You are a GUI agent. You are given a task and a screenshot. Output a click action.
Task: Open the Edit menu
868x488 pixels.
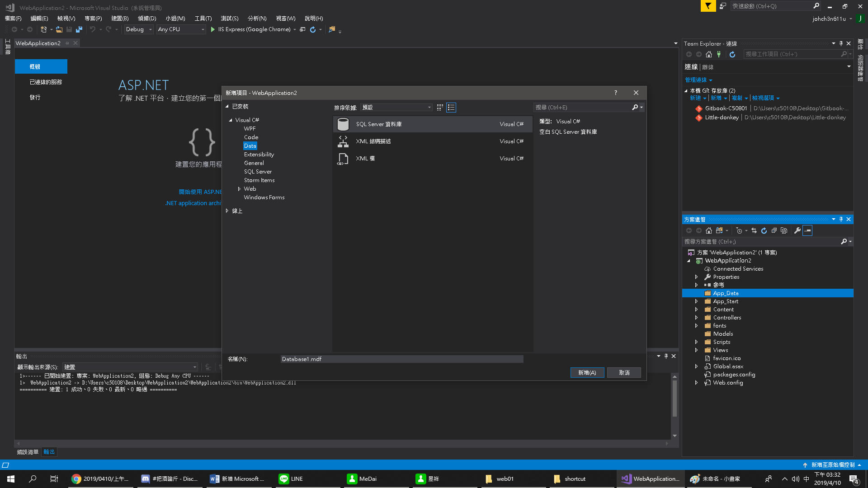pos(39,19)
